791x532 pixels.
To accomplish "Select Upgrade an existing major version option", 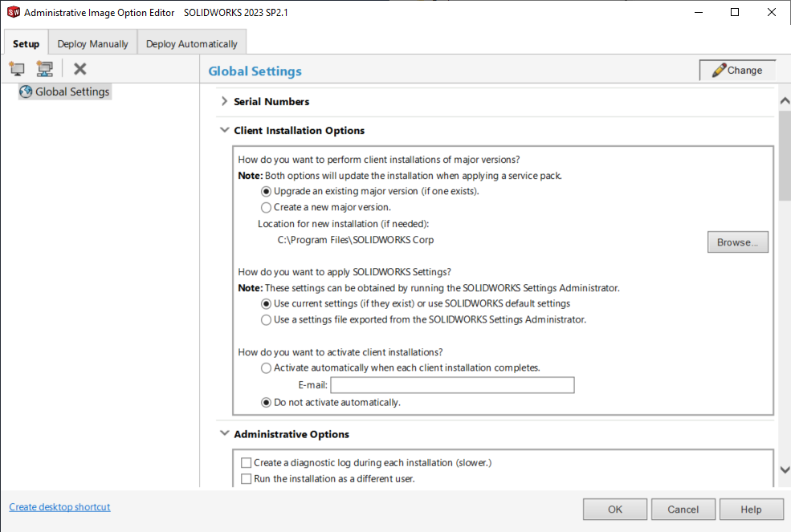I will tap(267, 192).
